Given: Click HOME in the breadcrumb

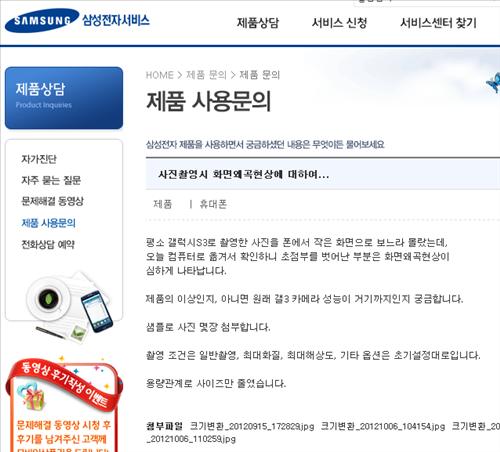Looking at the screenshot, I should (x=160, y=75).
